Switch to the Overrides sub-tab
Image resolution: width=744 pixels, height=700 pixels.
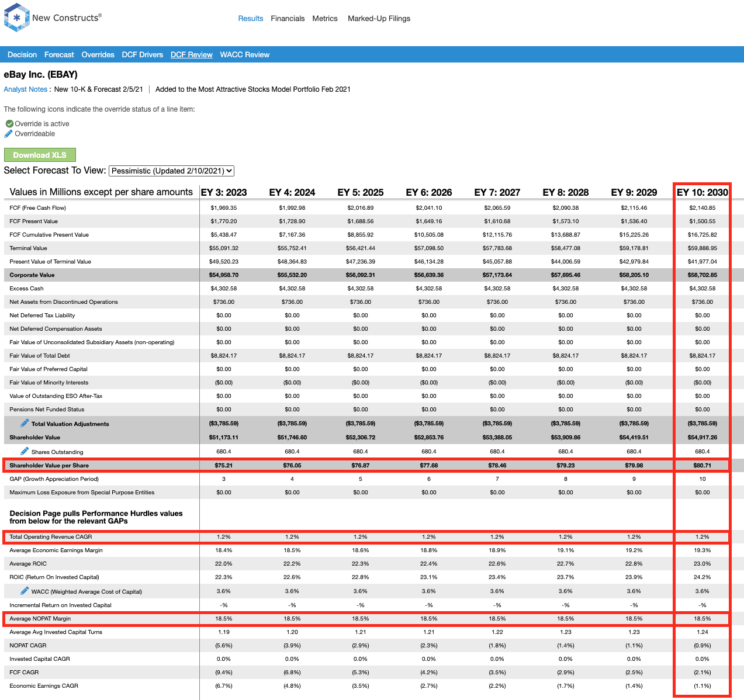click(x=98, y=55)
